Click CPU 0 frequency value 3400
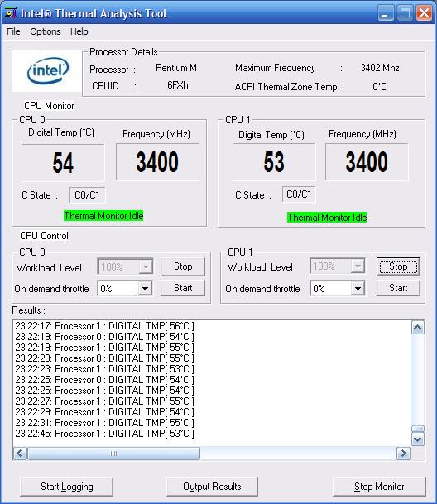 tap(157, 162)
